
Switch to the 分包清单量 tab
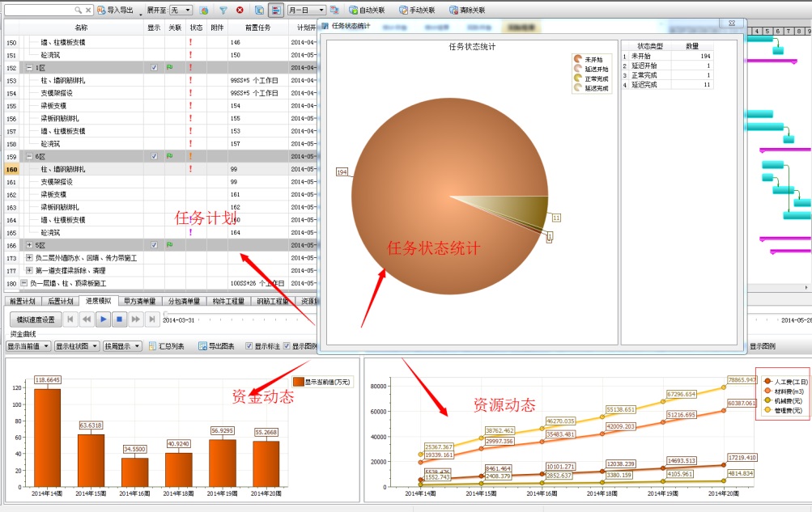click(183, 301)
